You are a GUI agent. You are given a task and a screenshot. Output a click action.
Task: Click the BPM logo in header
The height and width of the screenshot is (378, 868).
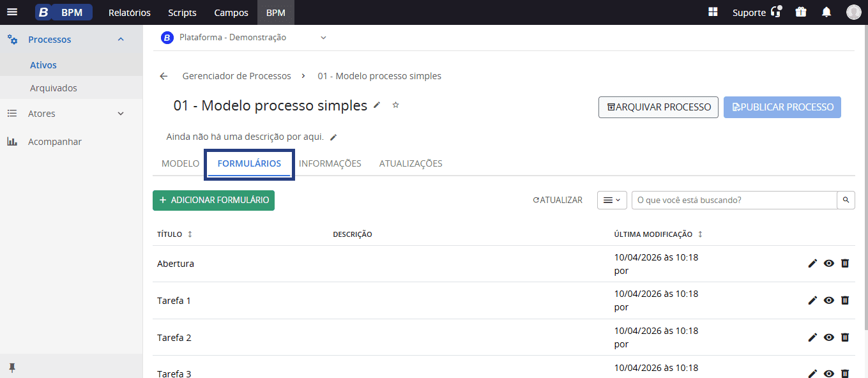tap(64, 12)
